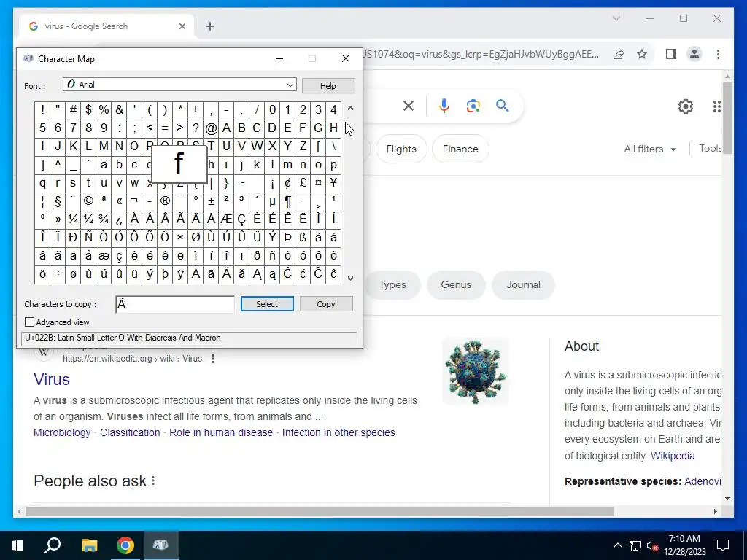Open the notification center icon
This screenshot has width=747, height=560.
(x=723, y=545)
